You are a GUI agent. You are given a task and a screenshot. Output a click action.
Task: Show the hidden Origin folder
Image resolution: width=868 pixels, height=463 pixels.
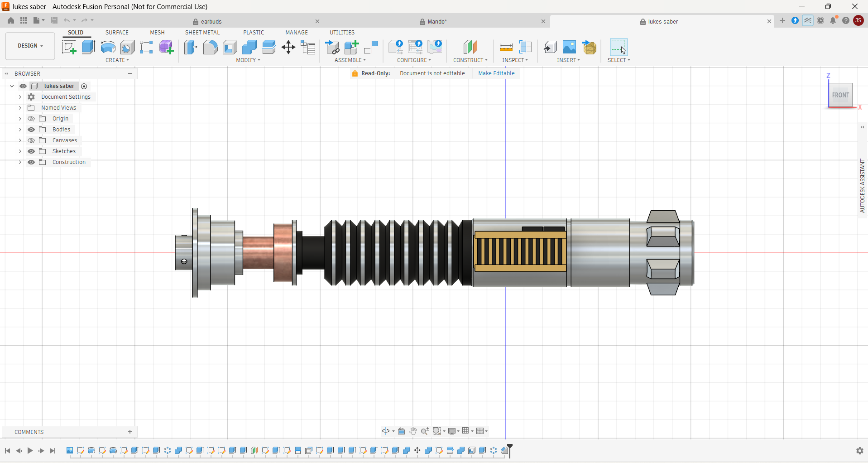[31, 119]
